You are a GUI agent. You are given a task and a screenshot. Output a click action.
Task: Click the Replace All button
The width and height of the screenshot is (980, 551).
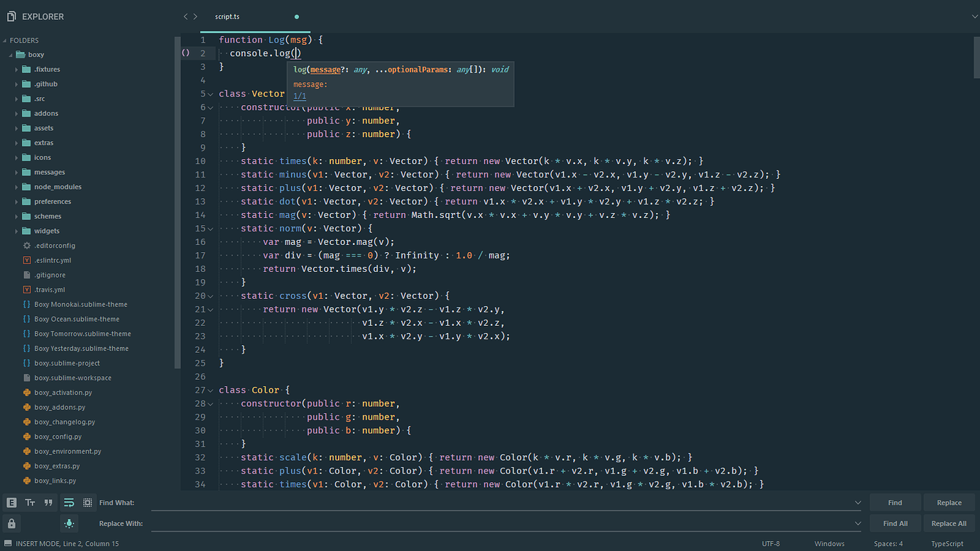pyautogui.click(x=949, y=523)
